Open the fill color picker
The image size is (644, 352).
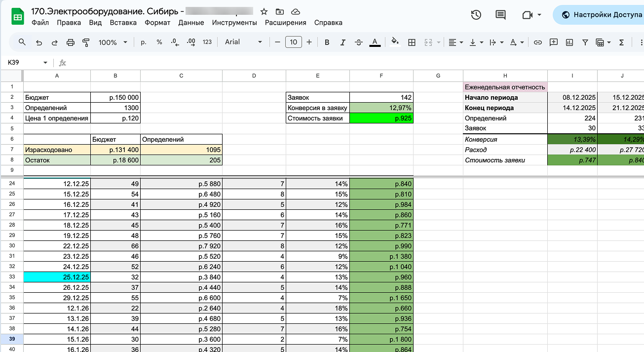(394, 42)
